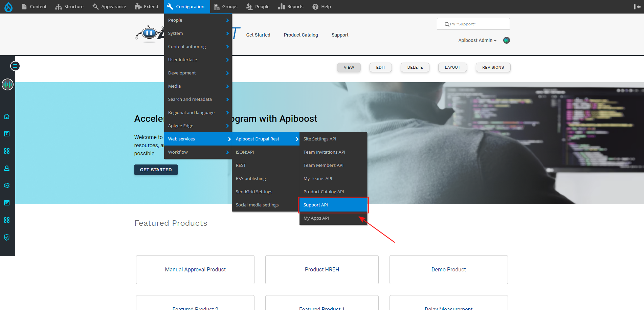The image size is (644, 310).
Task: Expand the Development submenu arrow
Action: pyautogui.click(x=227, y=73)
